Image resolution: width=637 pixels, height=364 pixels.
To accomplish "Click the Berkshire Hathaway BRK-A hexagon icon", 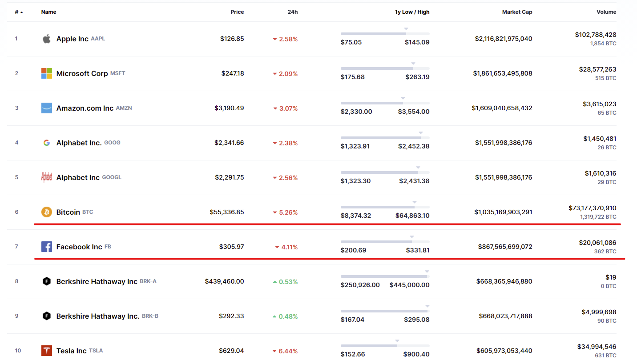I will tap(47, 281).
